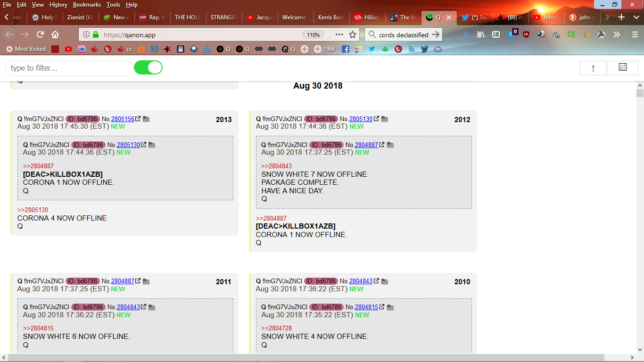Open external link icon beside No.2805156
Image resolution: width=644 pixels, height=362 pixels.
point(138,119)
